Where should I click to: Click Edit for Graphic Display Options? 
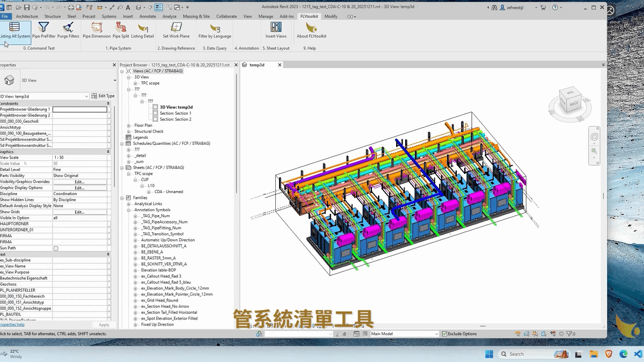[x=79, y=188]
